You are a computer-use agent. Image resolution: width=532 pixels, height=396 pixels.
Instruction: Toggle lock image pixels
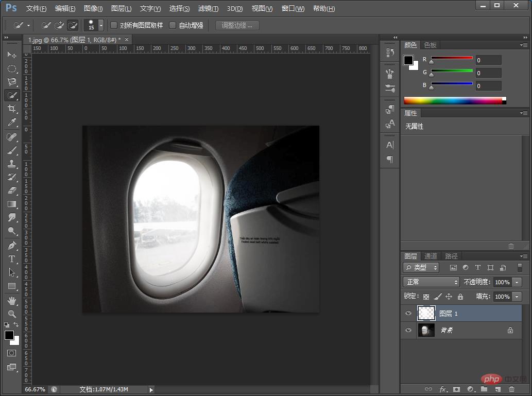[x=438, y=297]
